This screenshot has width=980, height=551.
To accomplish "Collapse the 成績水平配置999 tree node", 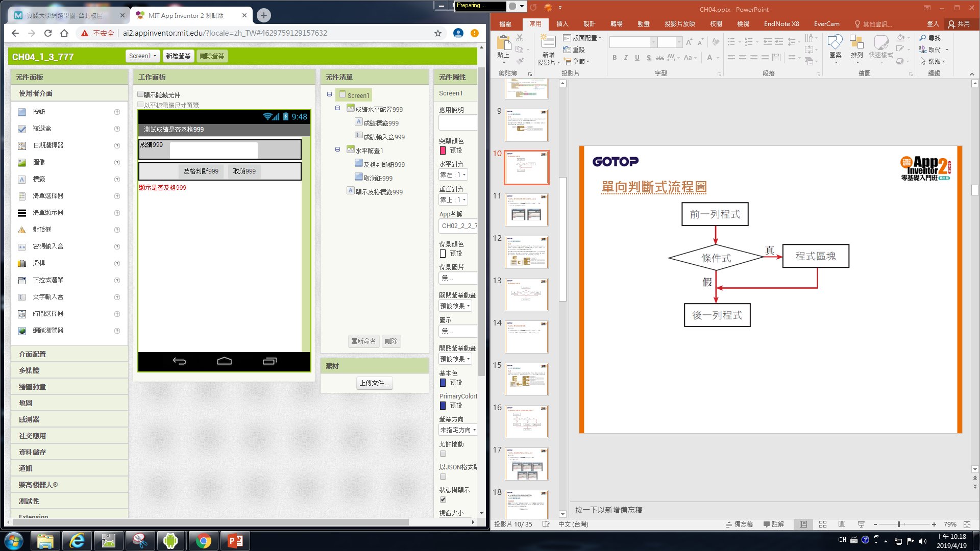I will tap(337, 108).
